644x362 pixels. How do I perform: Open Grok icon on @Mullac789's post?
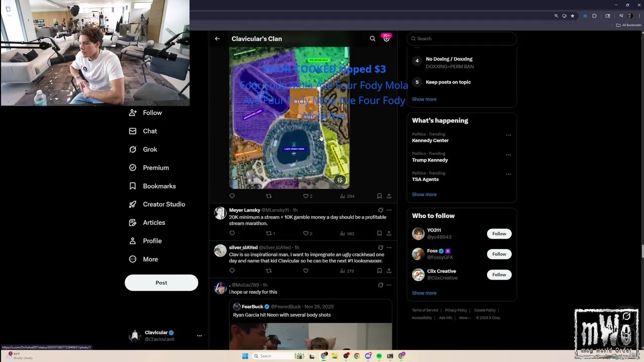(380, 285)
